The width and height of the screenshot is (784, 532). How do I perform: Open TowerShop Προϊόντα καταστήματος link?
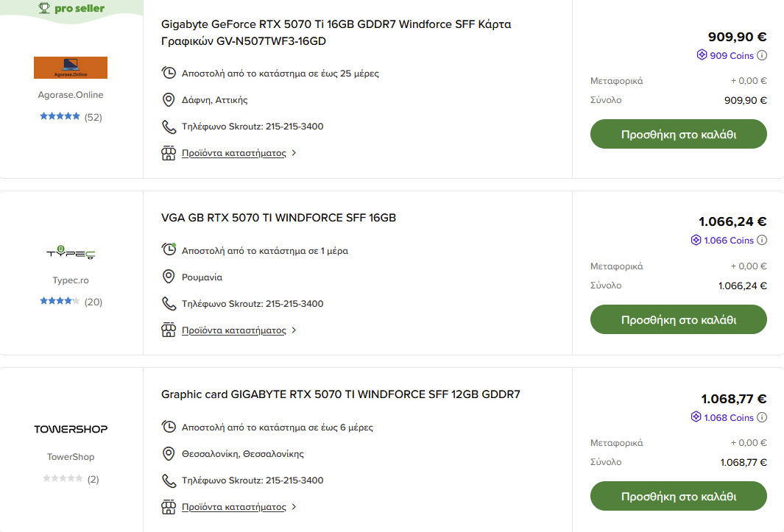234,507
